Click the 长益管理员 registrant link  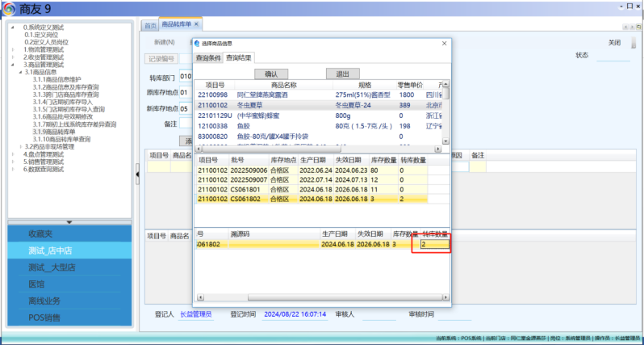pos(196,314)
